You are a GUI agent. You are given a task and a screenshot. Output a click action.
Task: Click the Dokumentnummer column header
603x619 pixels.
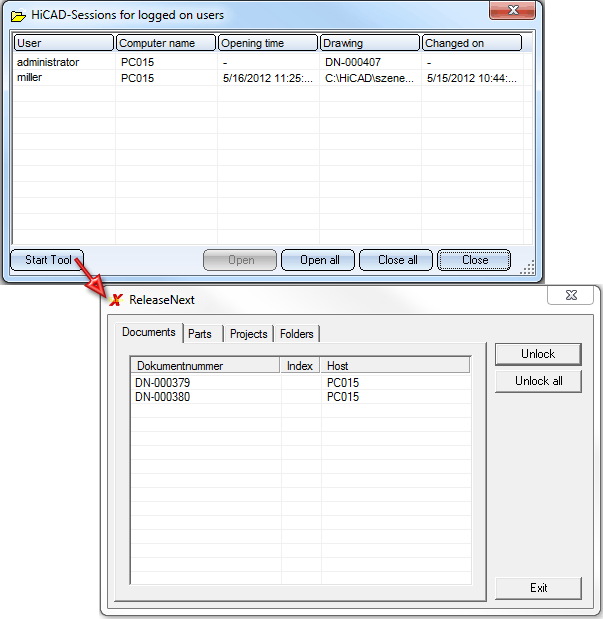(205, 366)
